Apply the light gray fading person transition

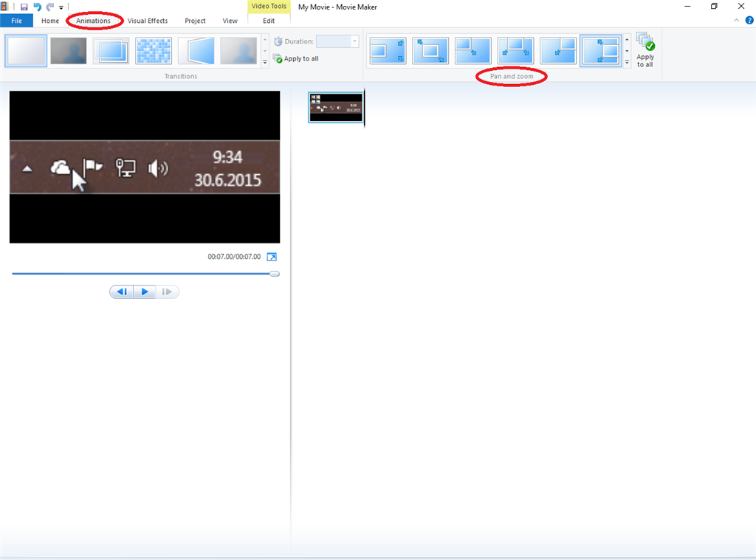(238, 51)
